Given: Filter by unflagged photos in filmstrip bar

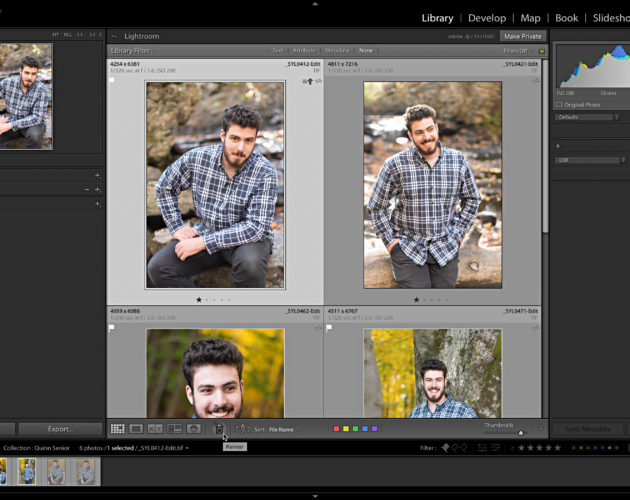Looking at the screenshot, I should click(455, 447).
